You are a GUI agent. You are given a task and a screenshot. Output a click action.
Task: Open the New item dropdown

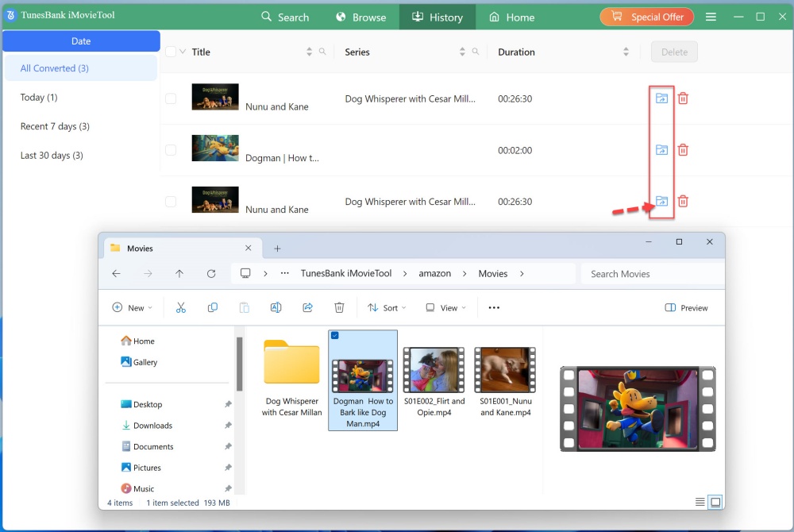[x=132, y=308]
